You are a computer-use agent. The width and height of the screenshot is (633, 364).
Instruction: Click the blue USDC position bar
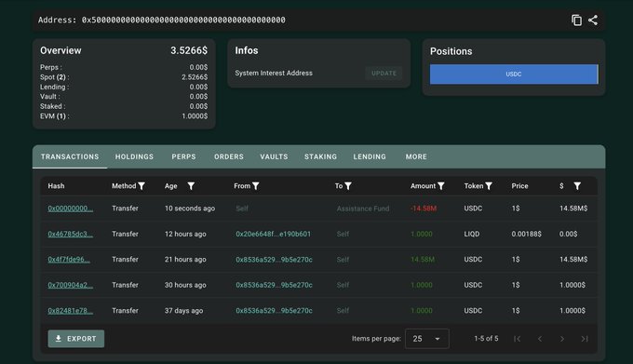(514, 74)
